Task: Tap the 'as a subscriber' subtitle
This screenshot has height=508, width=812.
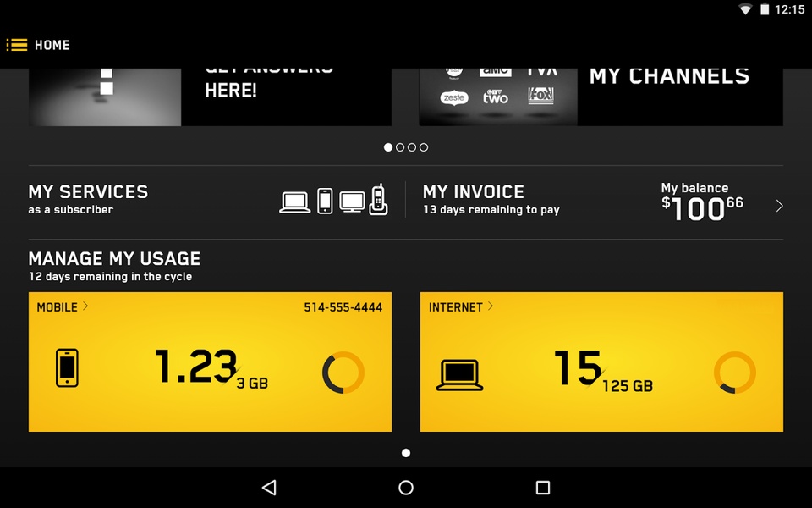Action: (71, 210)
